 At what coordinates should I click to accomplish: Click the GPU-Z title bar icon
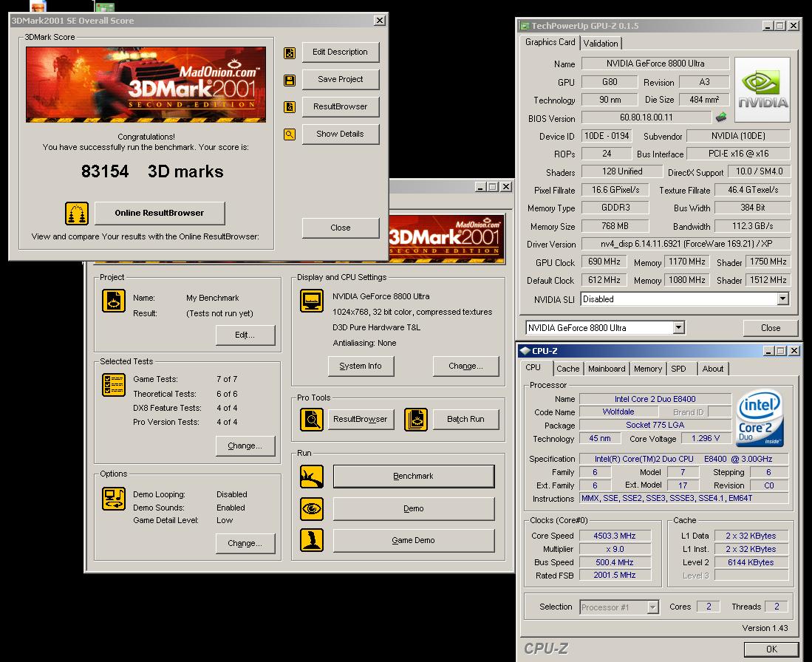point(525,26)
